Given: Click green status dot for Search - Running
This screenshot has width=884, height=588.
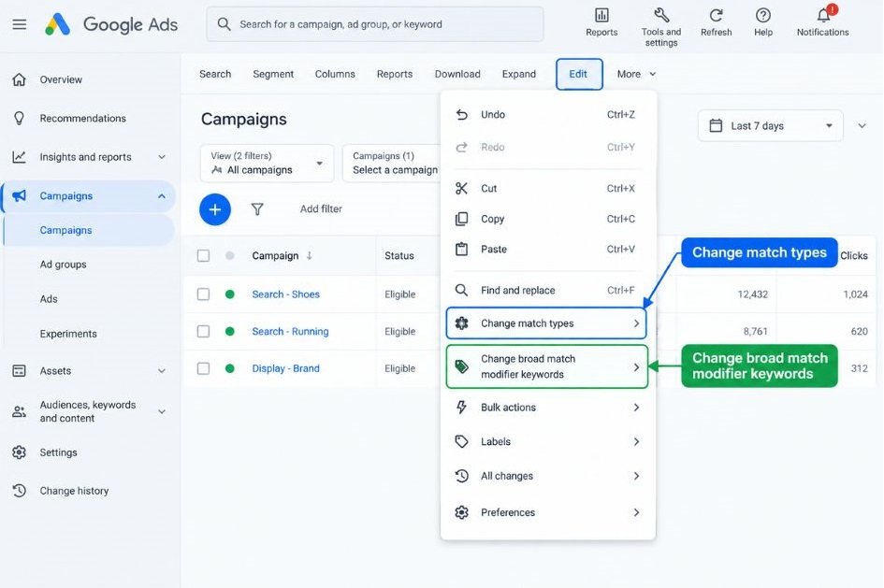Looking at the screenshot, I should [x=229, y=331].
